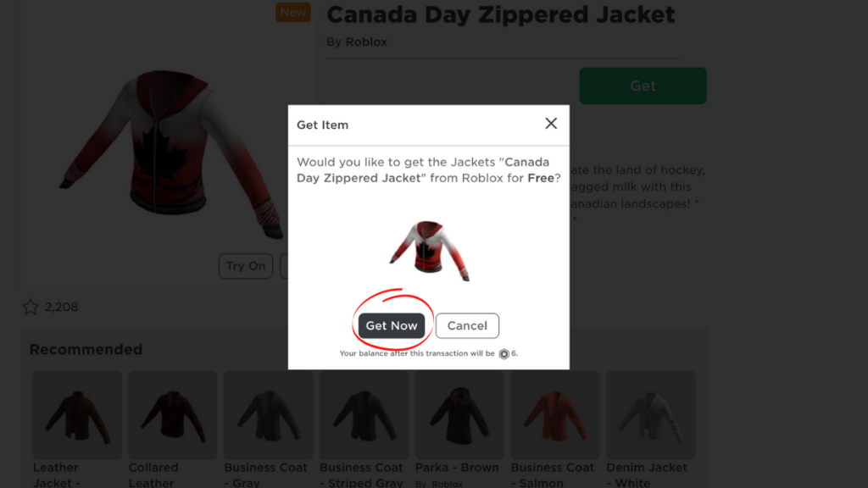Try On the jacket
The image size is (868, 488).
pos(246,266)
